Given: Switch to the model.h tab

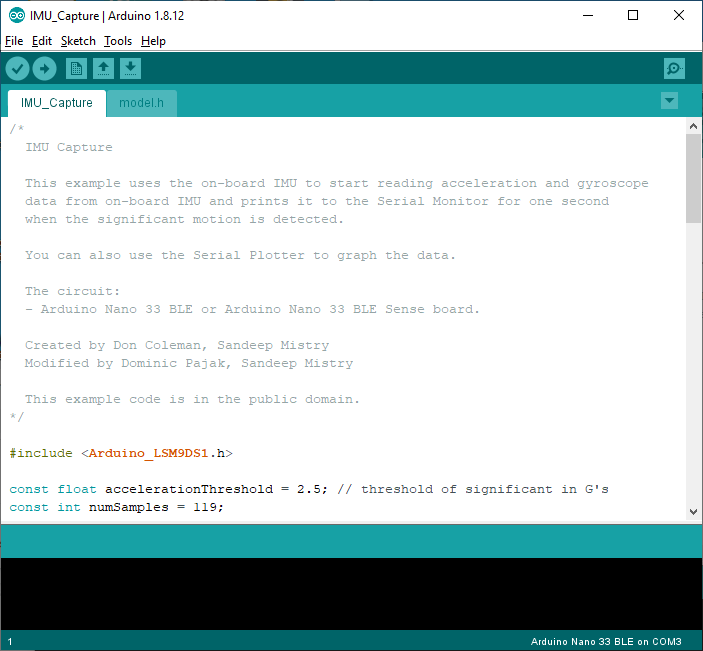Looking at the screenshot, I should click(x=142, y=103).
